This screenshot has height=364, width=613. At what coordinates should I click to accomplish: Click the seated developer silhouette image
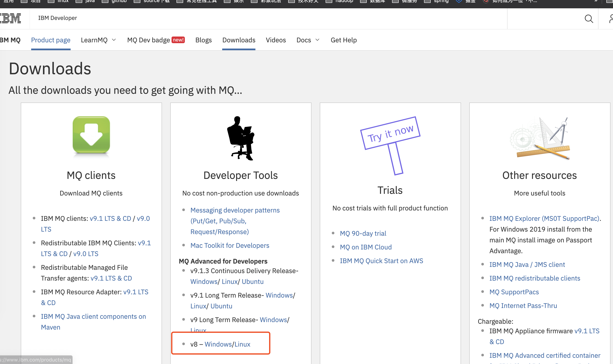pos(241,138)
